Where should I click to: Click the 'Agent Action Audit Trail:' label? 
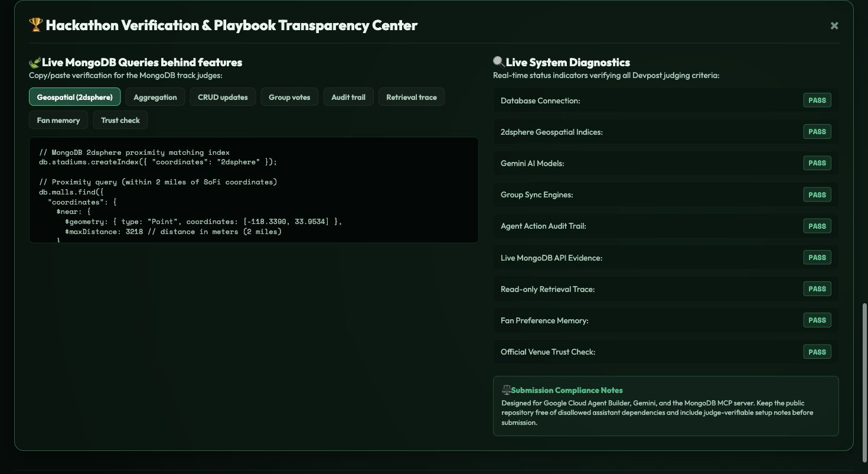[x=543, y=226]
